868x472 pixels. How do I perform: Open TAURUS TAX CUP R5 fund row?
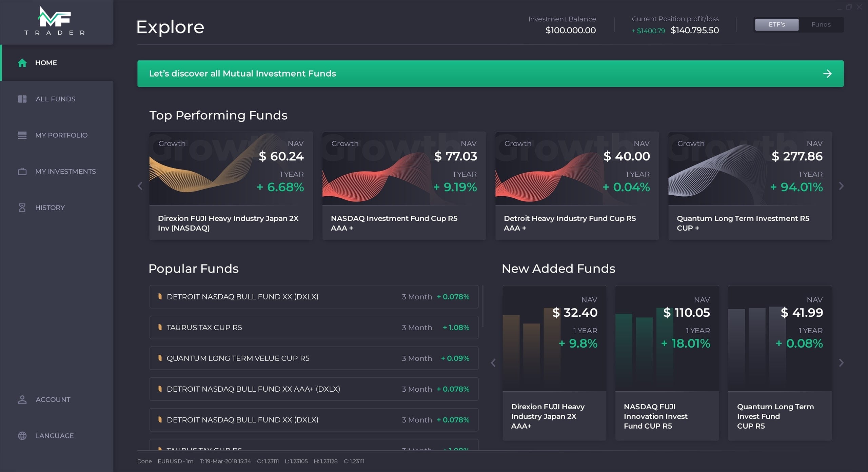314,328
